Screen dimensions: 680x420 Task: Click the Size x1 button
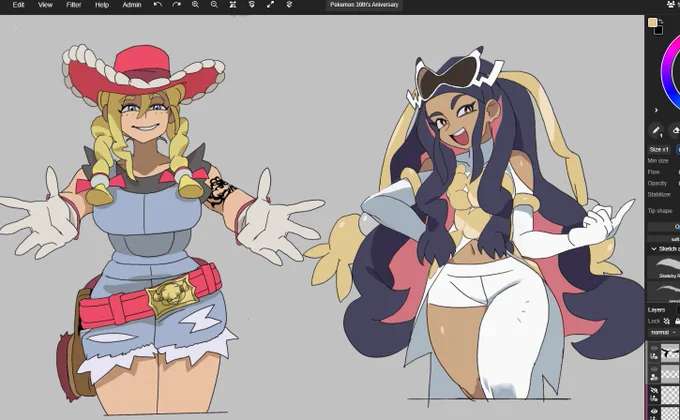click(x=659, y=149)
